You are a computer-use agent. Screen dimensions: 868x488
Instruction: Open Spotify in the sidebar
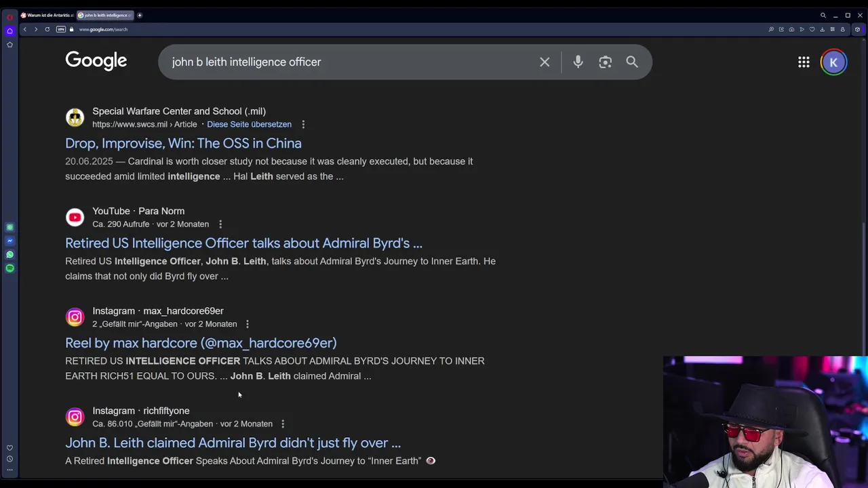coord(9,268)
